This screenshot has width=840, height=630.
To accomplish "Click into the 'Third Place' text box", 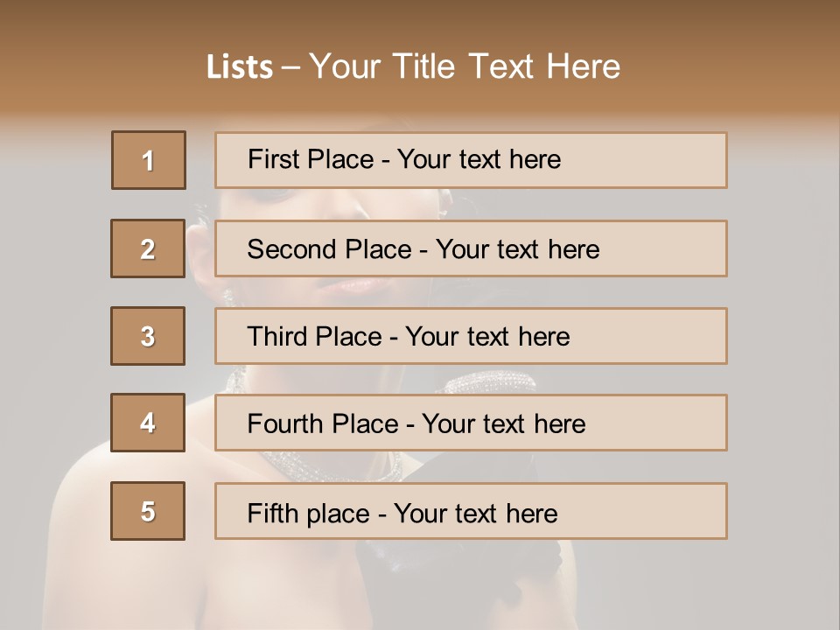I will click(x=471, y=336).
